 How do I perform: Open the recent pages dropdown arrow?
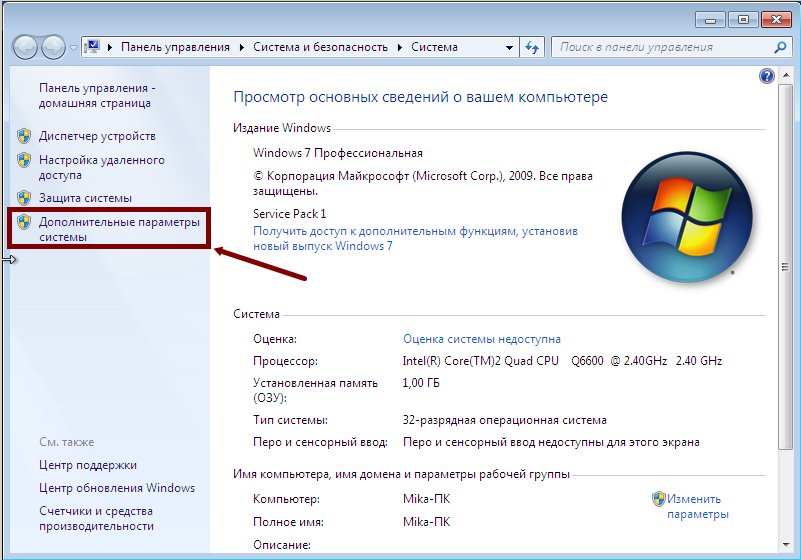coord(73,48)
